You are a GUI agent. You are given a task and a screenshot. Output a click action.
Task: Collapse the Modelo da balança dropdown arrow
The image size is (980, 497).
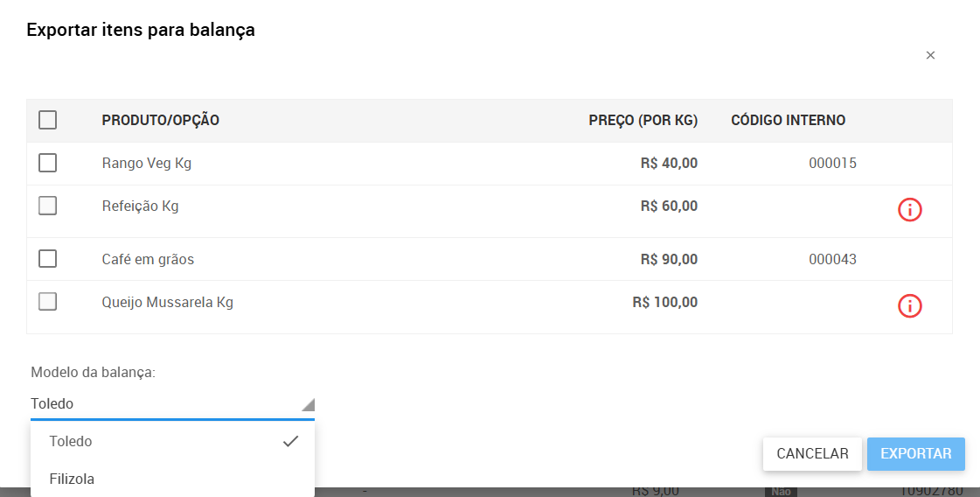307,404
